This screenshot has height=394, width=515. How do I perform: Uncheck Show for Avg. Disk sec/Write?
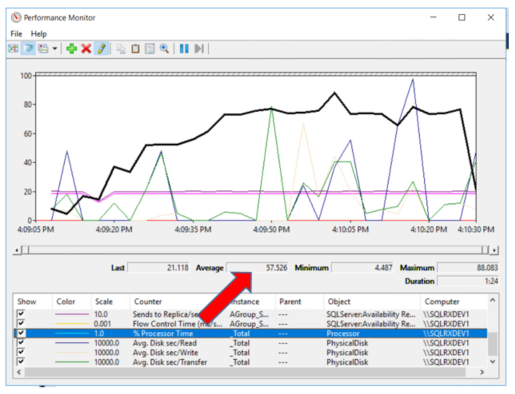21,352
